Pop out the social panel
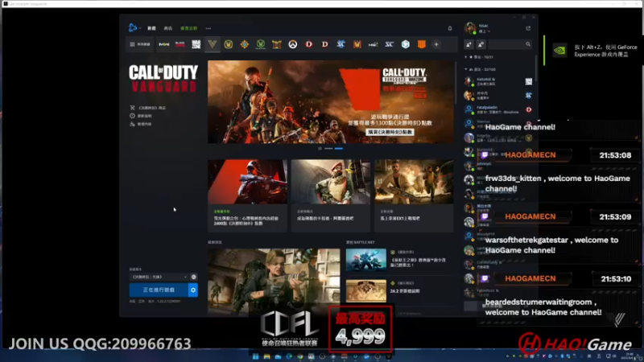 [528, 28]
